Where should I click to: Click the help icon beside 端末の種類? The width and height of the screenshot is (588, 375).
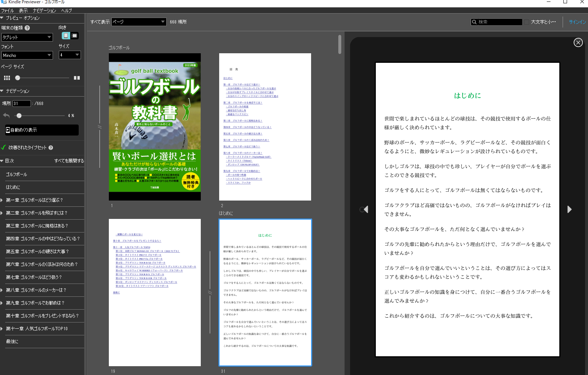(27, 28)
